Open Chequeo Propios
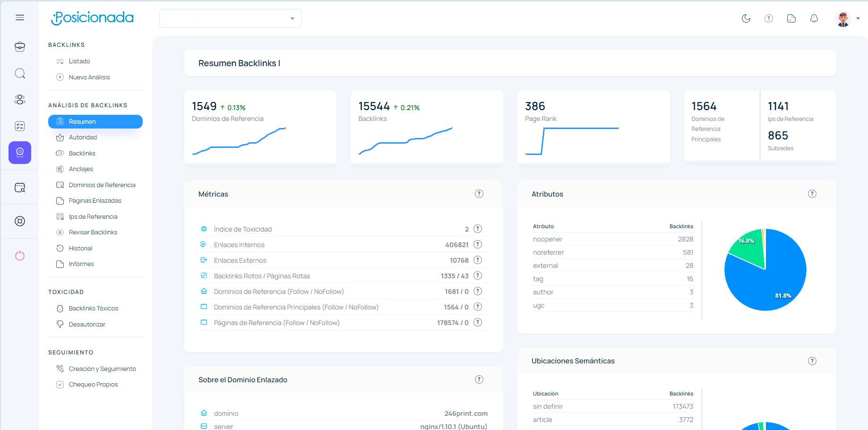Viewport: 868px width, 430px height. (x=93, y=385)
